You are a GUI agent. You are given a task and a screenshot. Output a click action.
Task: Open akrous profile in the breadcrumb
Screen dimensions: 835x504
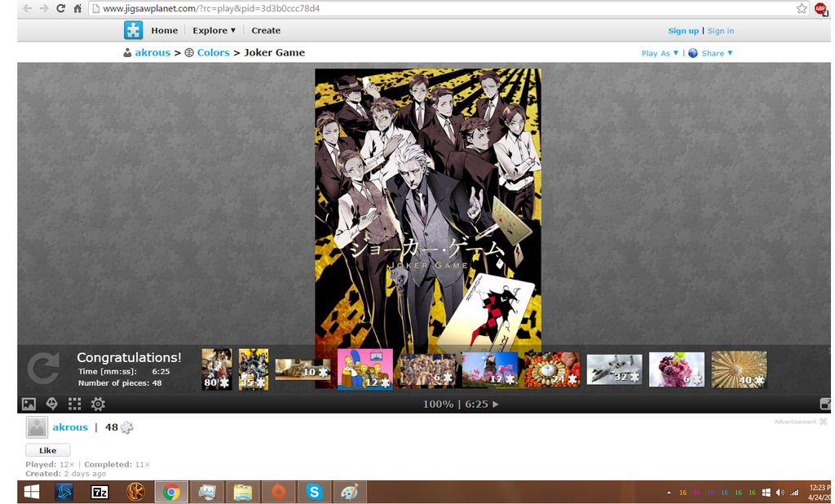(x=152, y=53)
